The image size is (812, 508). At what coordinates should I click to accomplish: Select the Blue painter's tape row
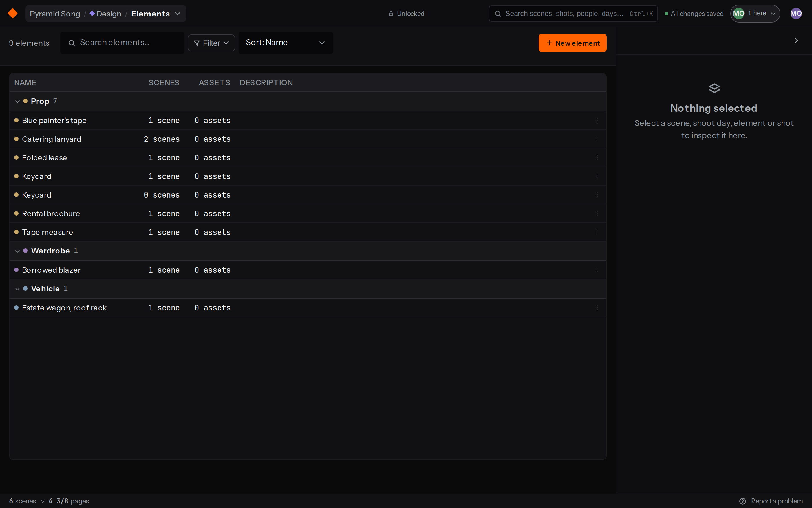308,120
